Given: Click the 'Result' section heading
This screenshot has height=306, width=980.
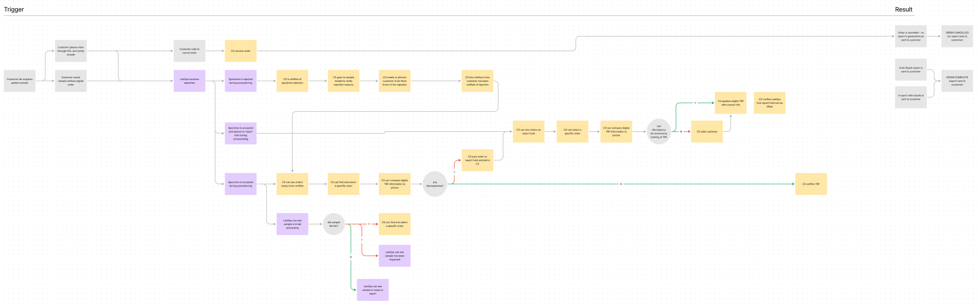Looking at the screenshot, I should pyautogui.click(x=903, y=10).
